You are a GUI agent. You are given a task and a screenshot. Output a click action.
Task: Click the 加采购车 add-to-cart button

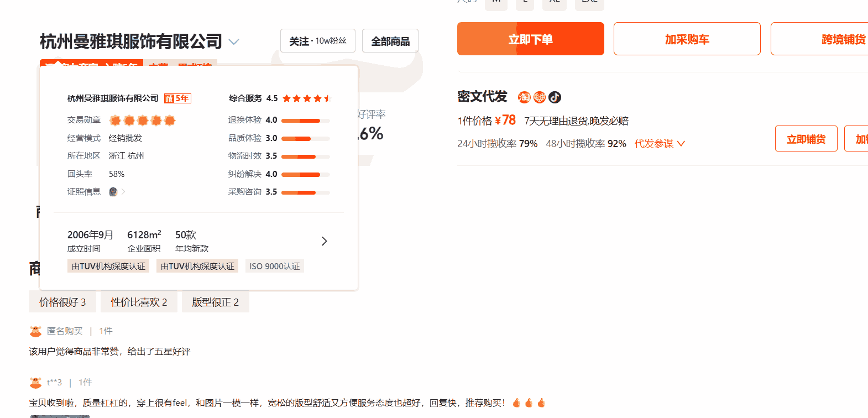687,39
